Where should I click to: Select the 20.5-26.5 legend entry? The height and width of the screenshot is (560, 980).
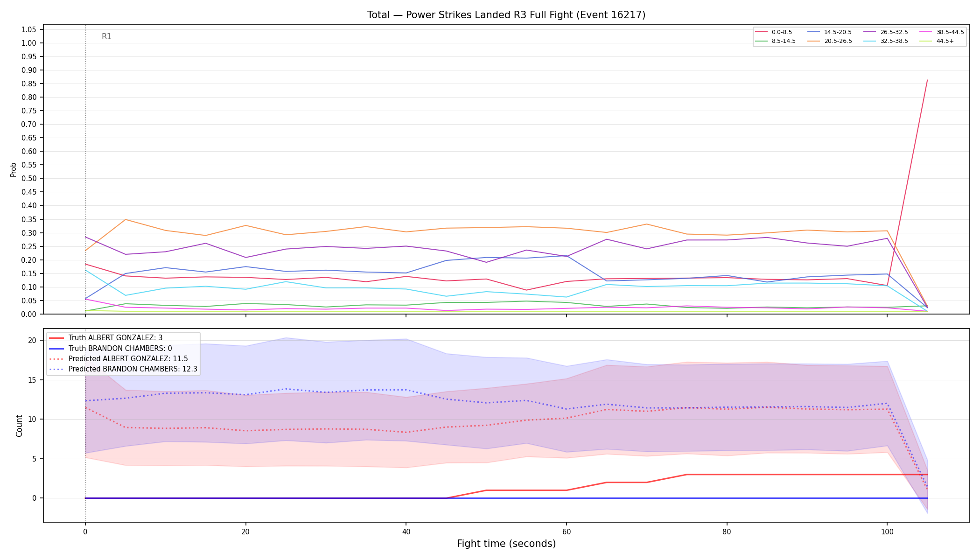(x=829, y=41)
